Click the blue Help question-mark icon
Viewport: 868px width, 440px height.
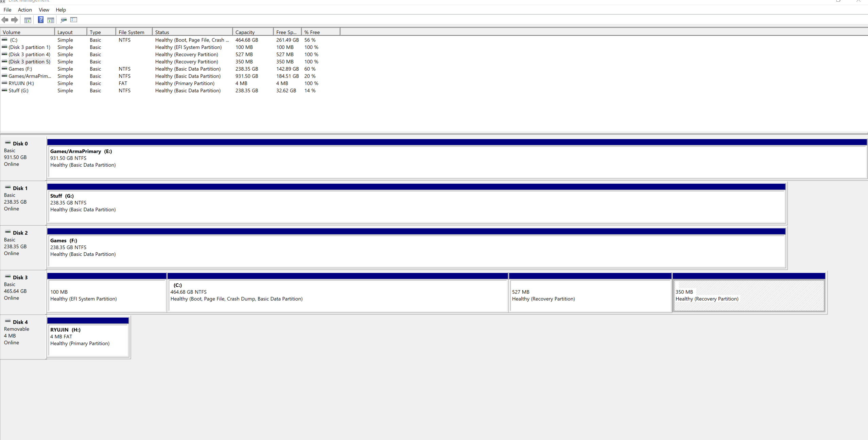click(x=40, y=20)
